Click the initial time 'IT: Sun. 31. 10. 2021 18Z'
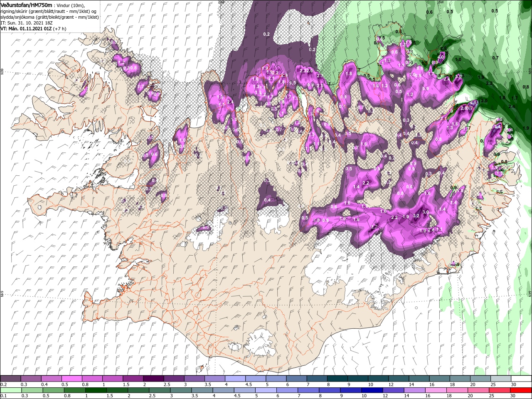This screenshot has width=532, height=399. [26, 23]
